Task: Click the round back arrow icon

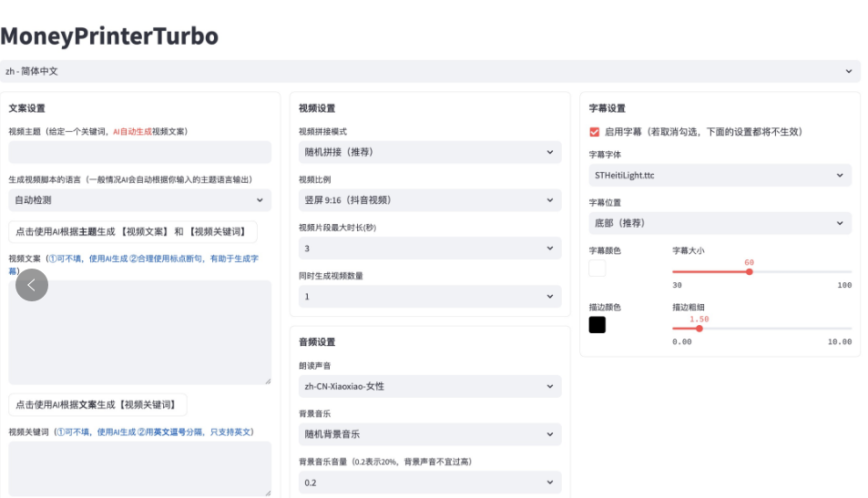Action: [x=32, y=285]
